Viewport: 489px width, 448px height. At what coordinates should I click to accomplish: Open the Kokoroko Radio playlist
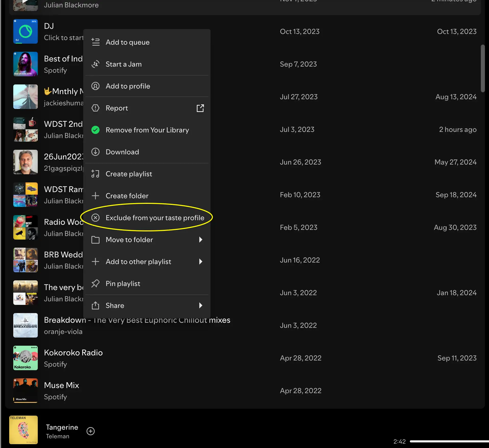[73, 353]
